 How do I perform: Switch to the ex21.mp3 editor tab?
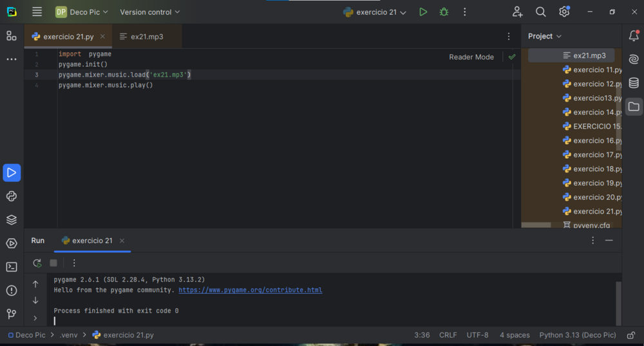pos(147,37)
